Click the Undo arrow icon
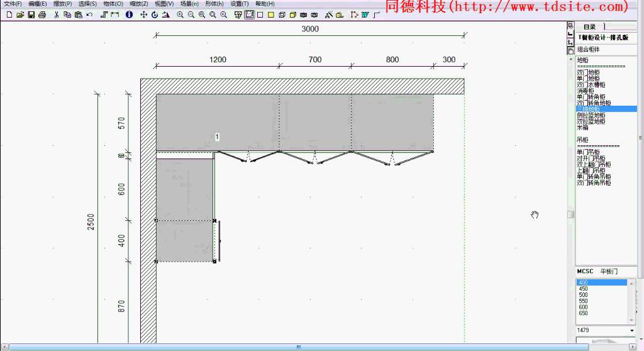 [x=89, y=14]
